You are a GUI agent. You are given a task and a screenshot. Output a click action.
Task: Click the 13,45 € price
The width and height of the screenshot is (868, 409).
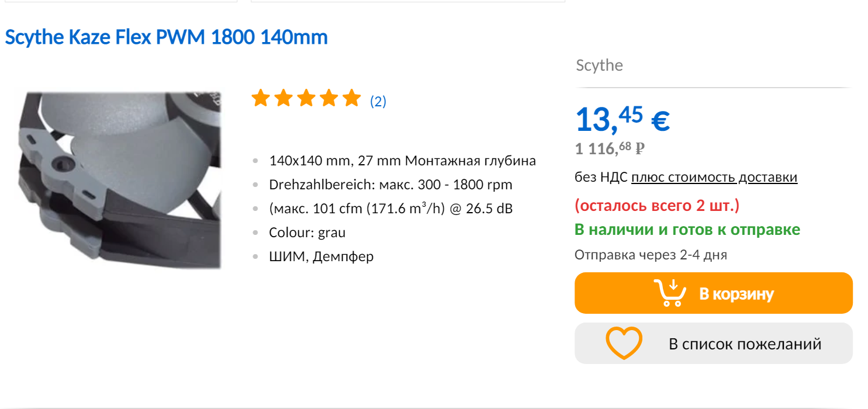coord(622,119)
